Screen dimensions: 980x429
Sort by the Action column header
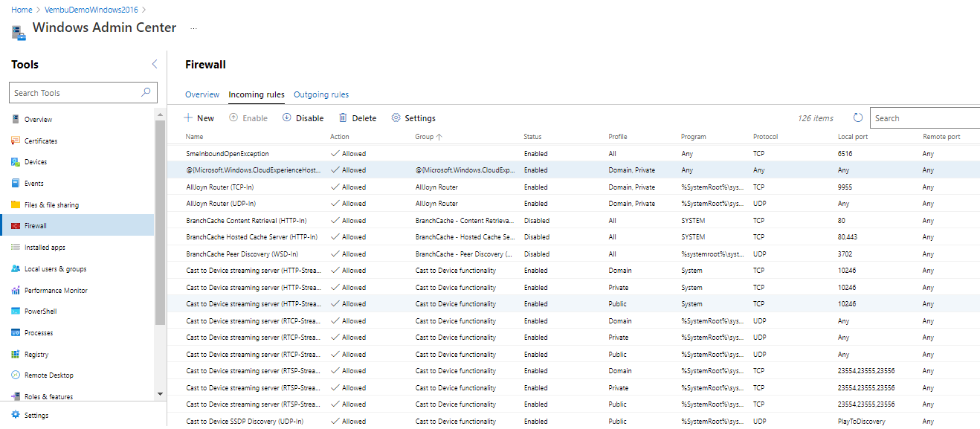(x=340, y=137)
